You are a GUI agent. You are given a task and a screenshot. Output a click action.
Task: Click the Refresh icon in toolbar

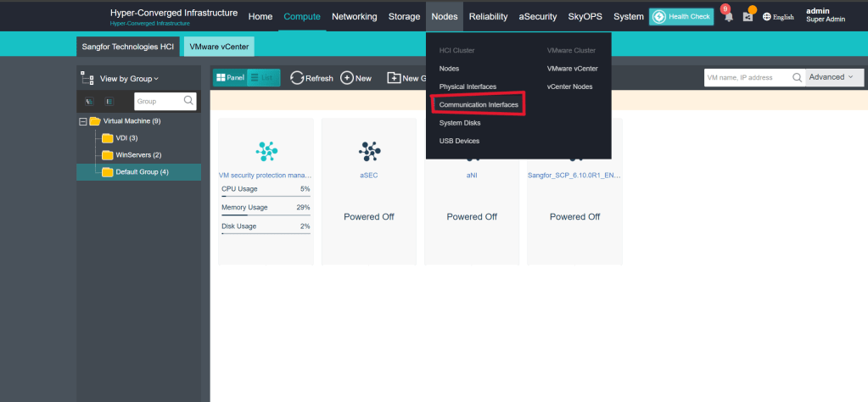(297, 78)
